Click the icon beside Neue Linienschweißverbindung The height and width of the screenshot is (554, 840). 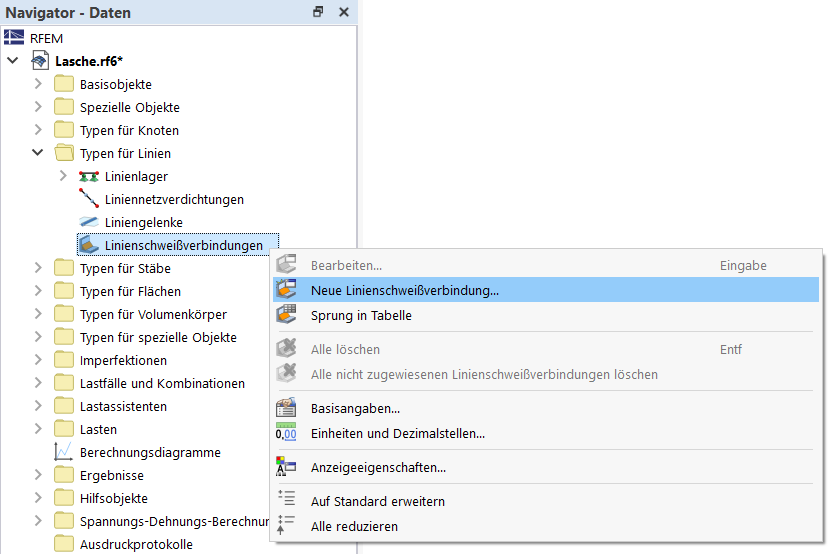[x=286, y=289]
